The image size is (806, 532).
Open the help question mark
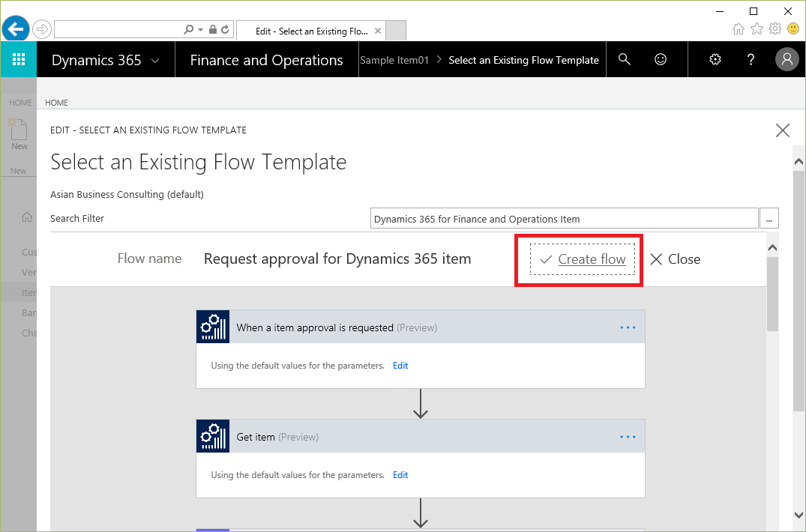[751, 59]
